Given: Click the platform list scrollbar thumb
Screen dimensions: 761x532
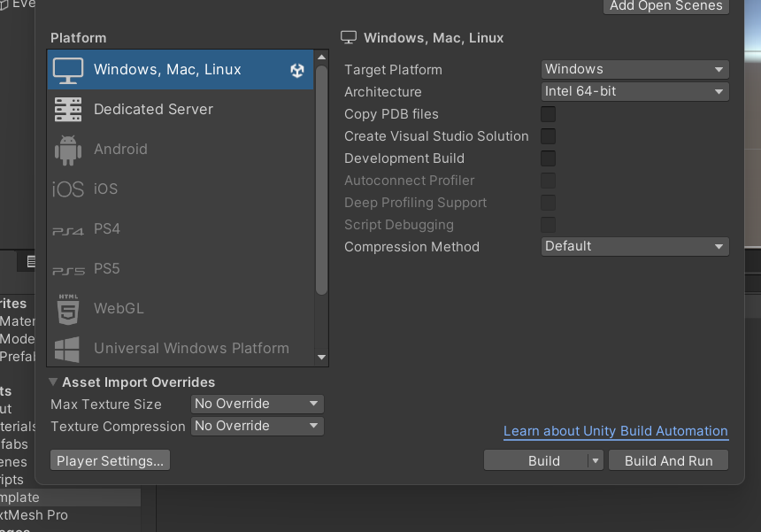Looking at the screenshot, I should click(321, 180).
